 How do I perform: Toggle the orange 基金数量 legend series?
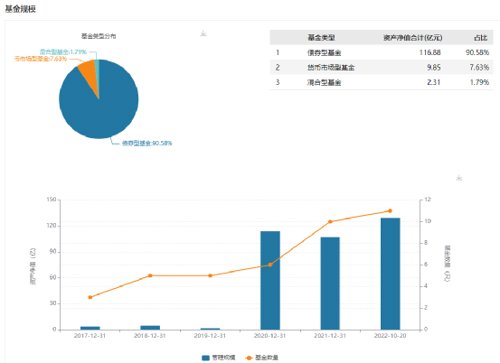262,357
